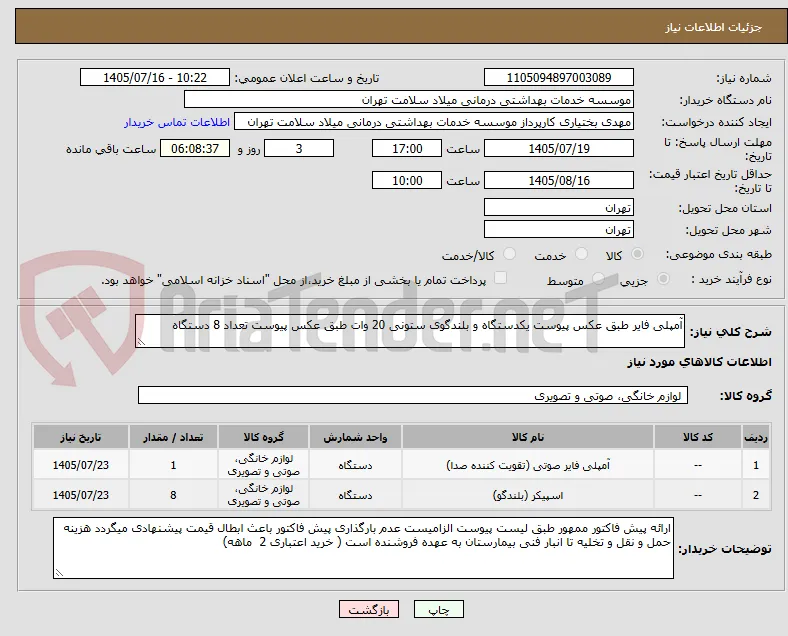
Task: Click the توضیحات خریدار notes text area
Action: pos(363,548)
